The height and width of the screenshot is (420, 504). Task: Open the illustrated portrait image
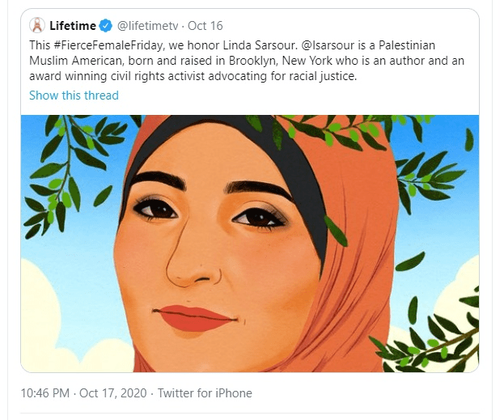click(x=249, y=243)
